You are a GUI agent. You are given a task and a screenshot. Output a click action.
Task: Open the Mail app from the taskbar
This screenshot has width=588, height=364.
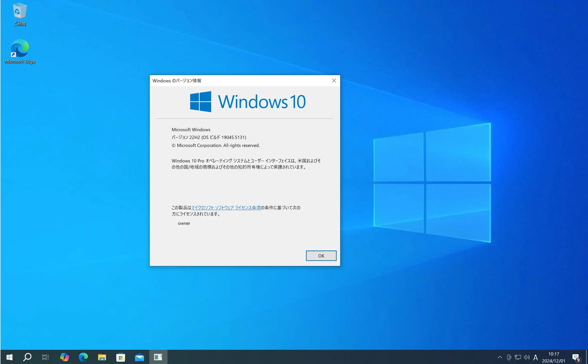coord(139,357)
